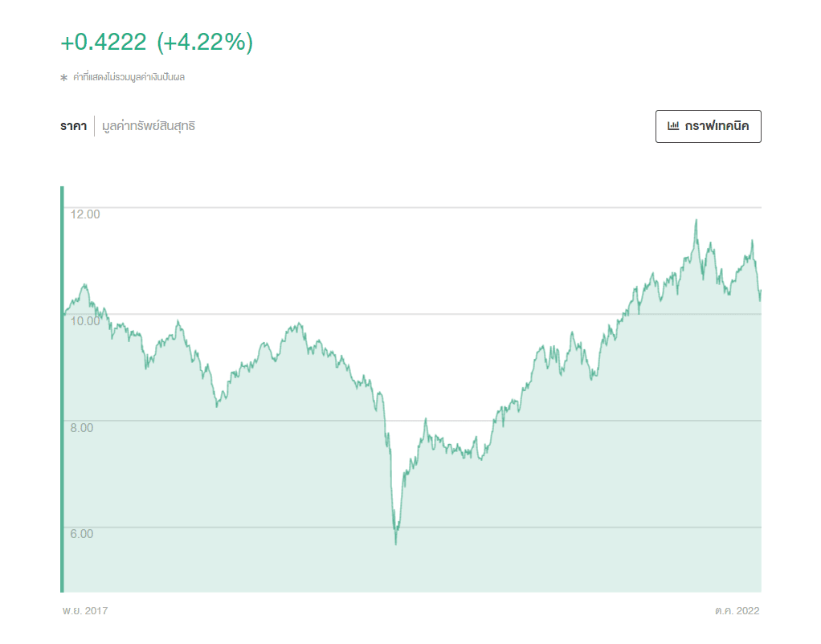Click the 12.00 y-axis label
This screenshot has height=644, width=821.
[85, 214]
